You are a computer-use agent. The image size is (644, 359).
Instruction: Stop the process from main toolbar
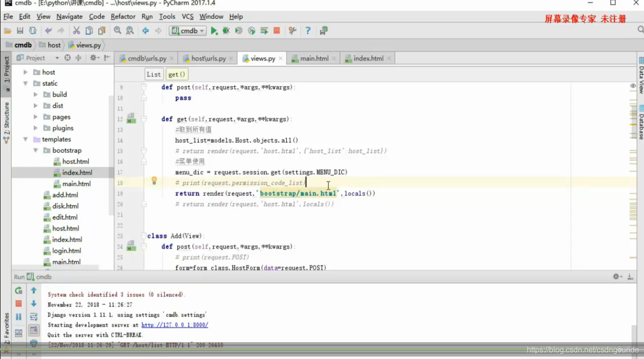(277, 31)
